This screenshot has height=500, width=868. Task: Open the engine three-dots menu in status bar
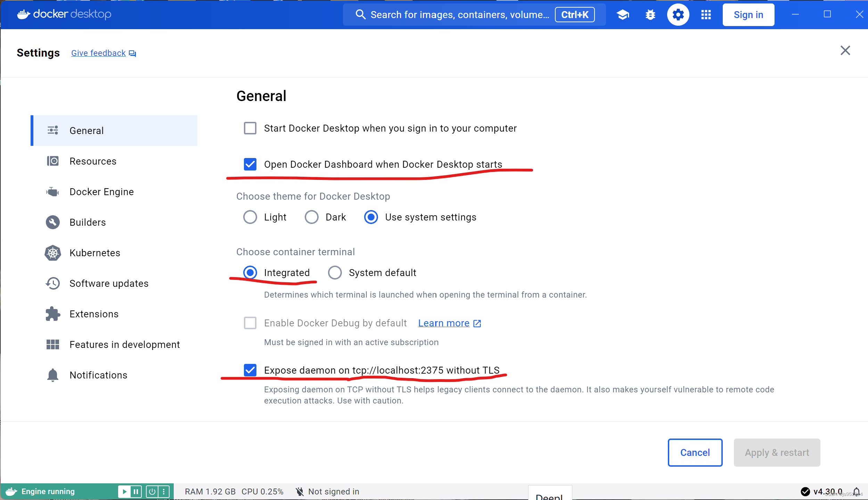pos(164,491)
